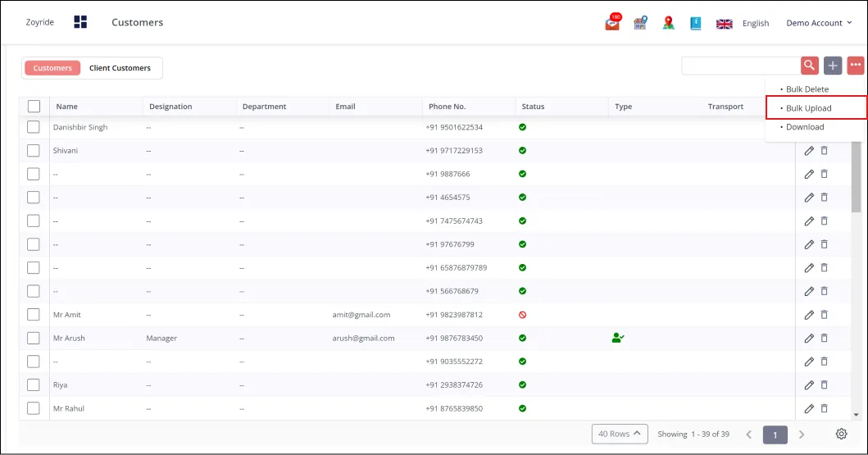Click the store marketplace icon in header
This screenshot has width=868, height=455.
[x=640, y=23]
